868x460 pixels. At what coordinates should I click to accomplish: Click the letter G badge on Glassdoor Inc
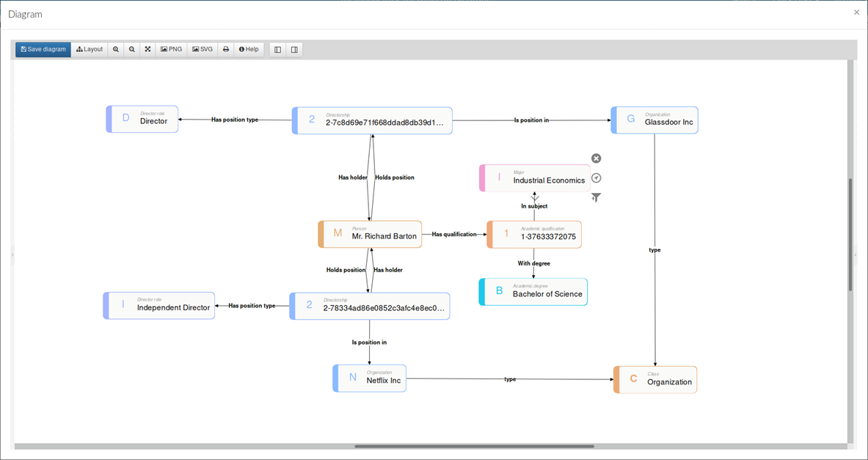pyautogui.click(x=630, y=119)
